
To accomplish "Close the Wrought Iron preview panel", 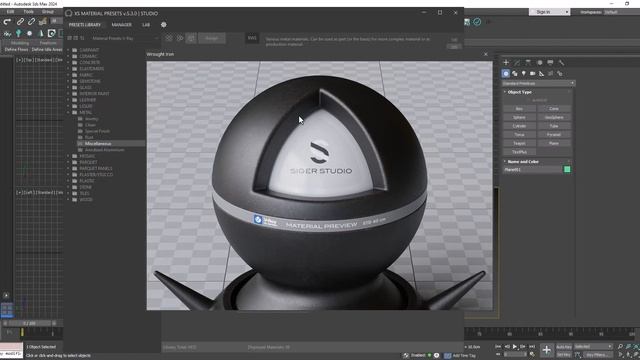I will point(486,54).
